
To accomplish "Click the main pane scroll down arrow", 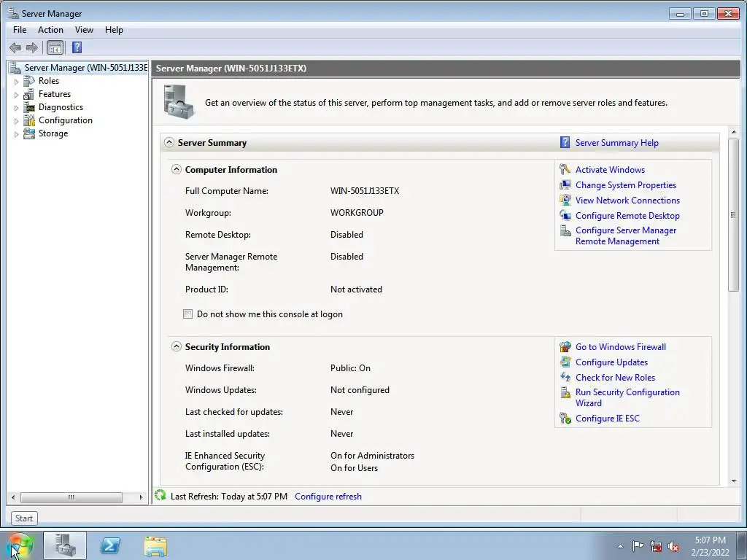I will (x=733, y=481).
